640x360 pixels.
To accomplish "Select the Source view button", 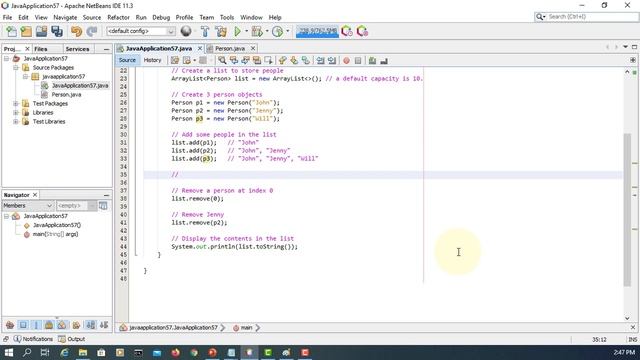I will click(x=127, y=60).
